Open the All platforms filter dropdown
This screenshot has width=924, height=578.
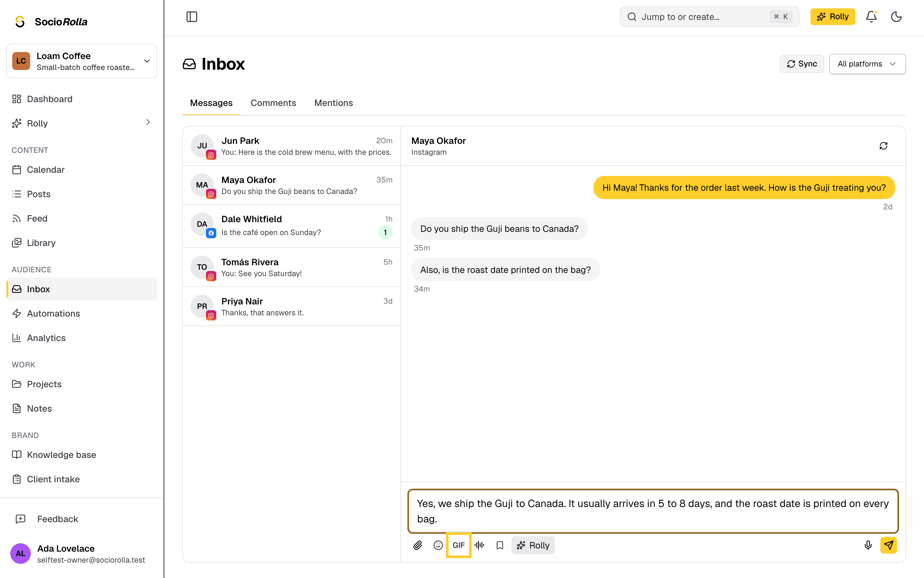coord(867,64)
